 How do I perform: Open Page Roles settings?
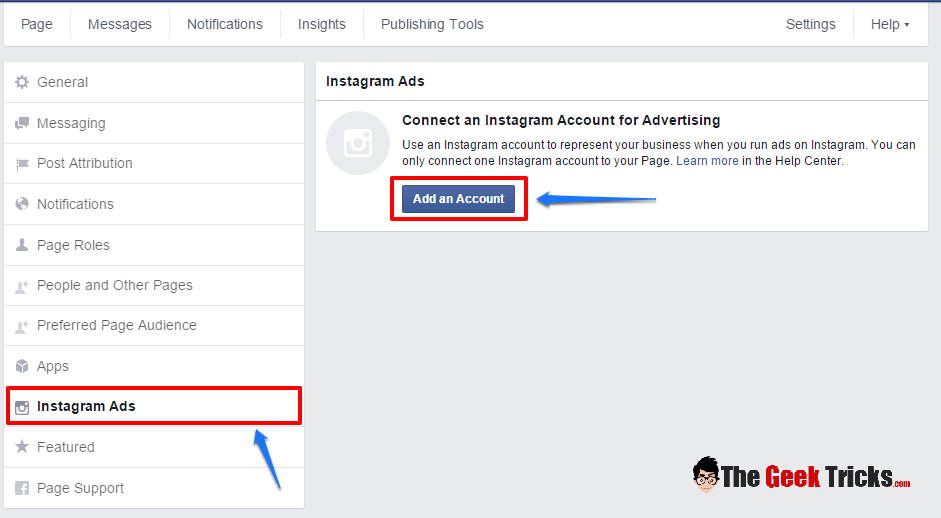coord(154,245)
